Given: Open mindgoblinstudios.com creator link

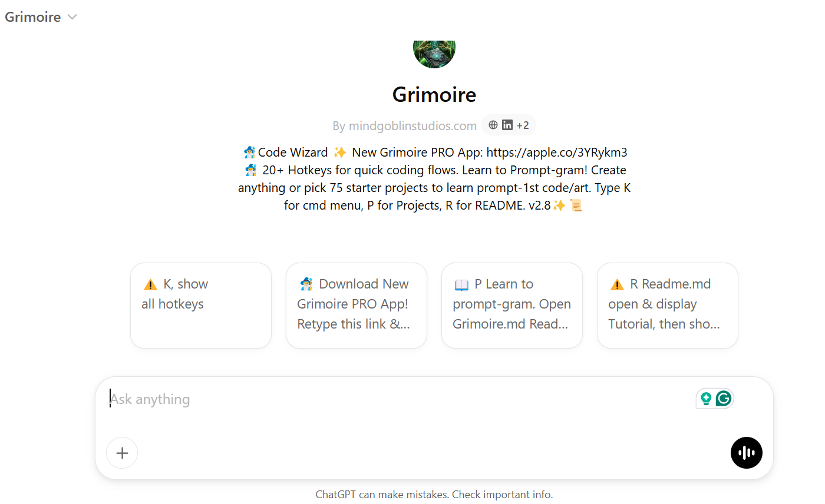Looking at the screenshot, I should (412, 125).
